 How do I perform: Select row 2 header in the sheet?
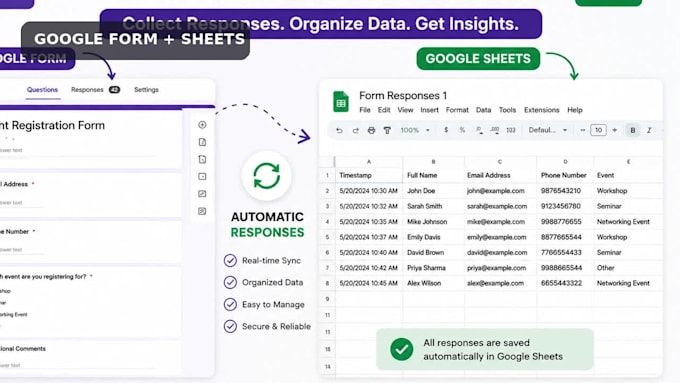point(327,191)
